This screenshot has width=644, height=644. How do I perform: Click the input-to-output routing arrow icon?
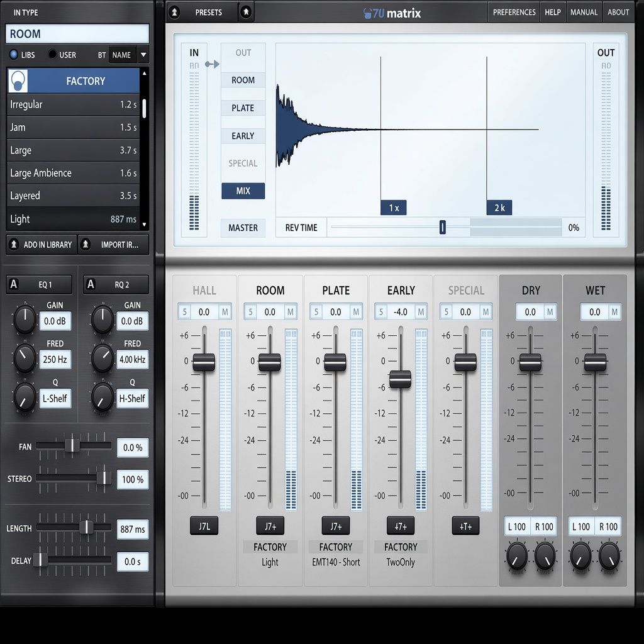pyautogui.click(x=212, y=64)
